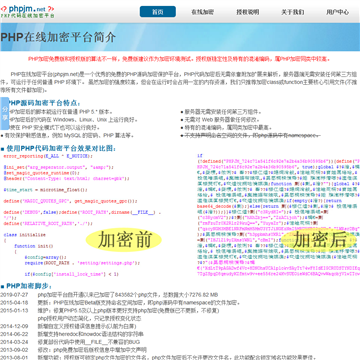Select the heading PHP在线加密平台简介
This screenshot has height=360, width=360.
58,37
